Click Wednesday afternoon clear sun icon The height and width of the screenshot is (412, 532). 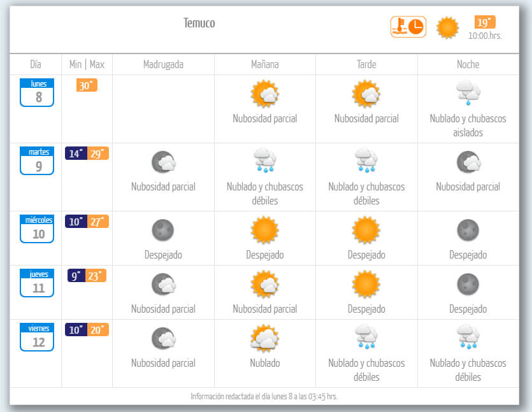point(366,230)
